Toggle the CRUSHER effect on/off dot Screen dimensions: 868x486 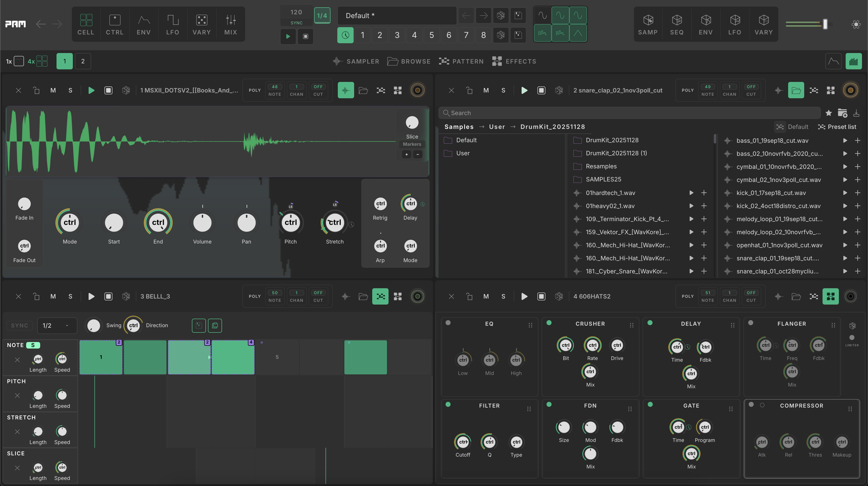pos(549,323)
